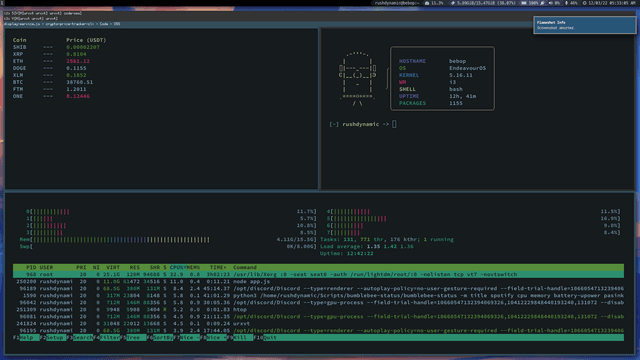Screen dimensions: 640x360
Task: Click the 'Price (USDT)' column heading
Action: [86, 40]
